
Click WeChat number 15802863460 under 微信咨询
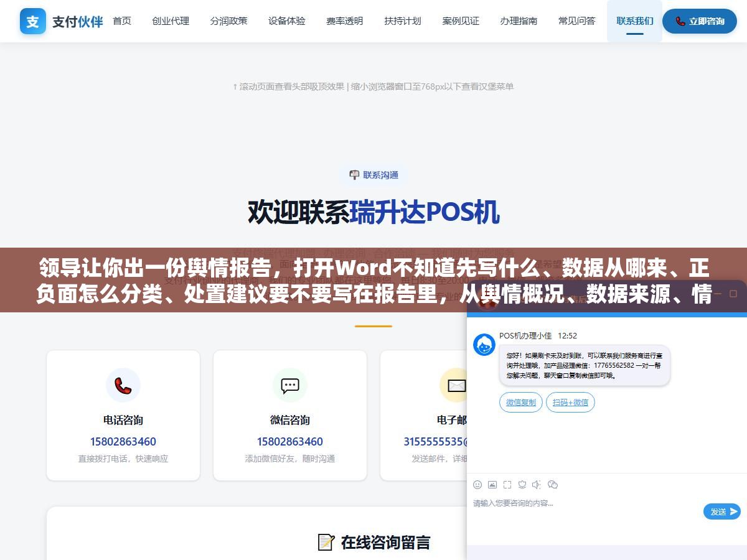click(290, 442)
